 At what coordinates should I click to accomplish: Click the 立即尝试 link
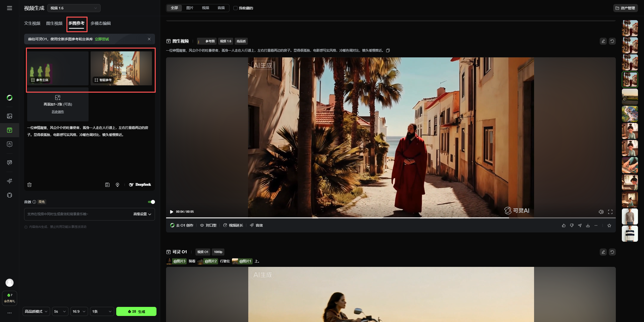(102, 39)
